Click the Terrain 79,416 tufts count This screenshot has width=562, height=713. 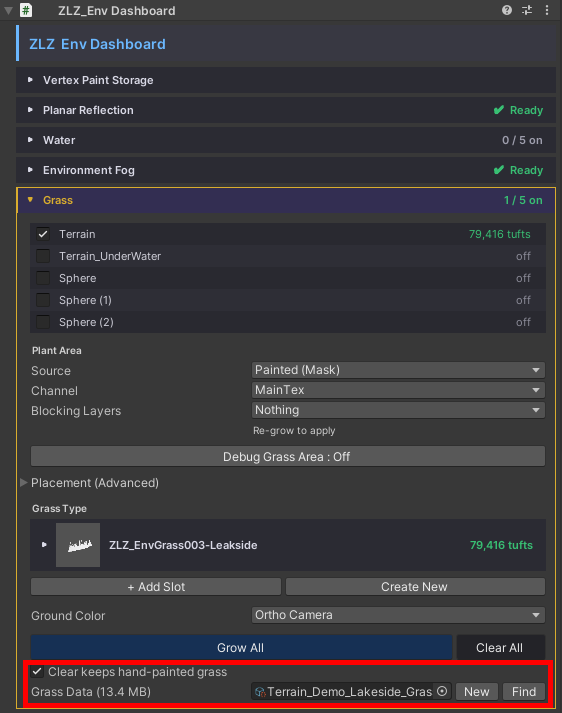coord(499,234)
